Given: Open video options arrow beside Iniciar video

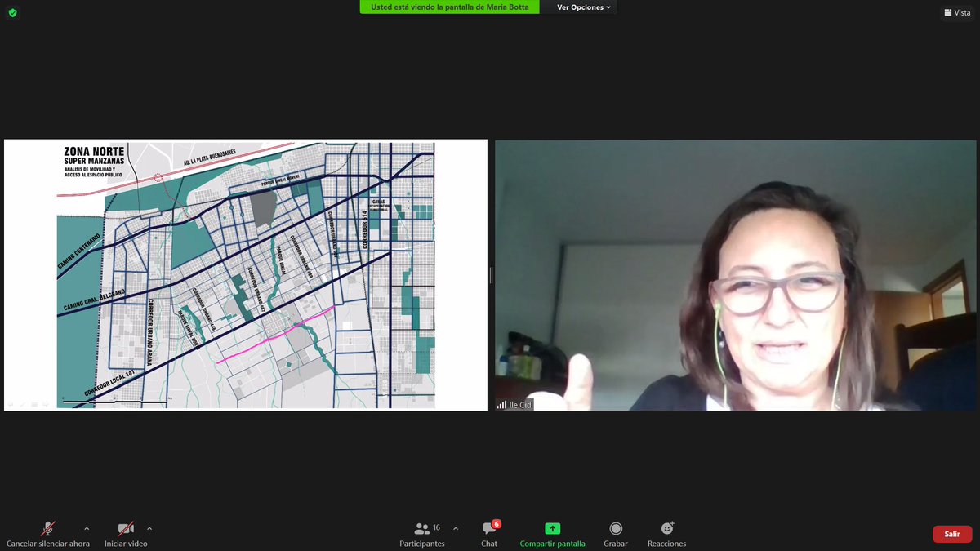Looking at the screenshot, I should tap(149, 528).
